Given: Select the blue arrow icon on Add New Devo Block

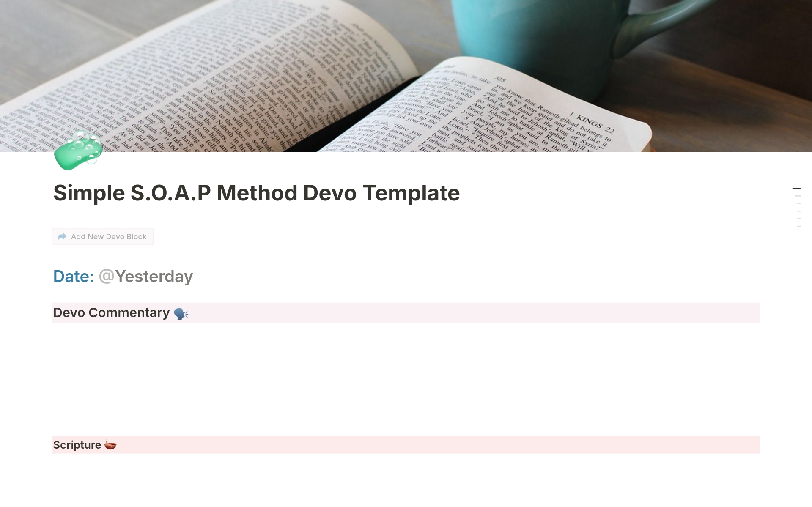Looking at the screenshot, I should point(62,236).
